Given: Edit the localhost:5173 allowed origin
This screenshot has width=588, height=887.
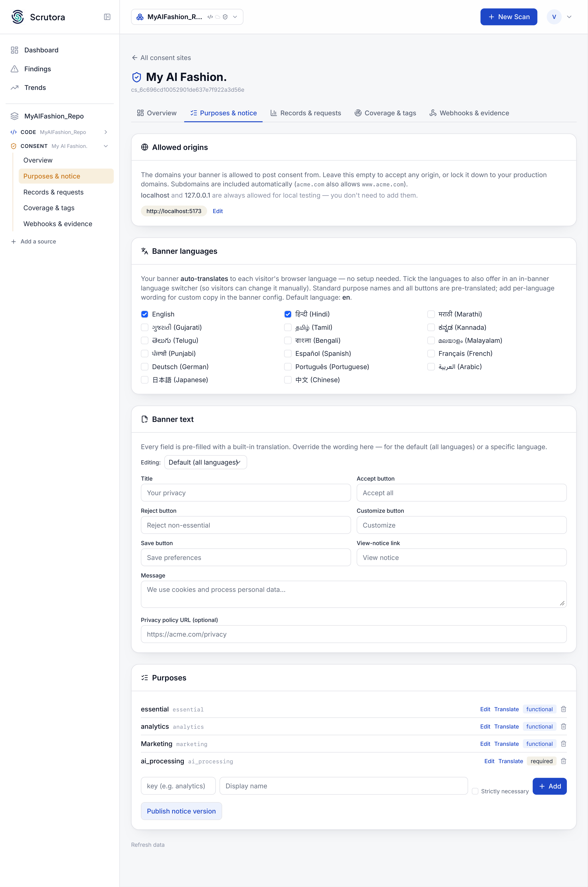Looking at the screenshot, I should 217,211.
